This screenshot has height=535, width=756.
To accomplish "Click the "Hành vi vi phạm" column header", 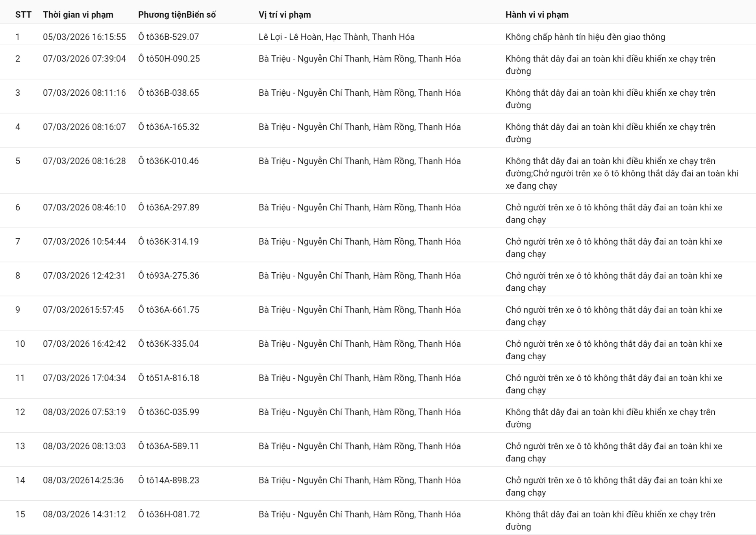I will tap(537, 15).
